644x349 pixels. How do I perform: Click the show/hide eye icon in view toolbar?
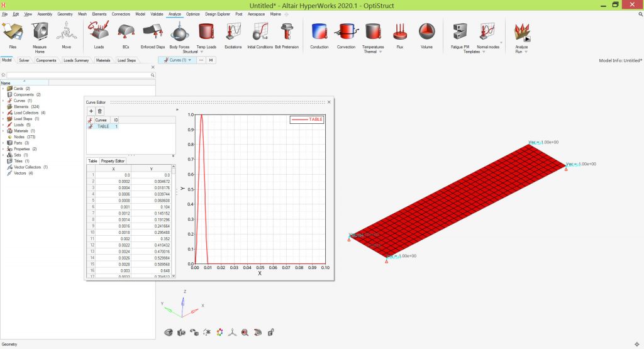(169, 332)
